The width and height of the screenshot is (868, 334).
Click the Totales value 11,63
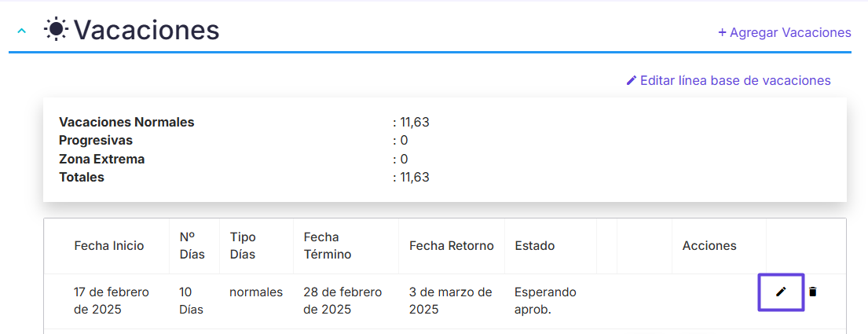point(412,178)
